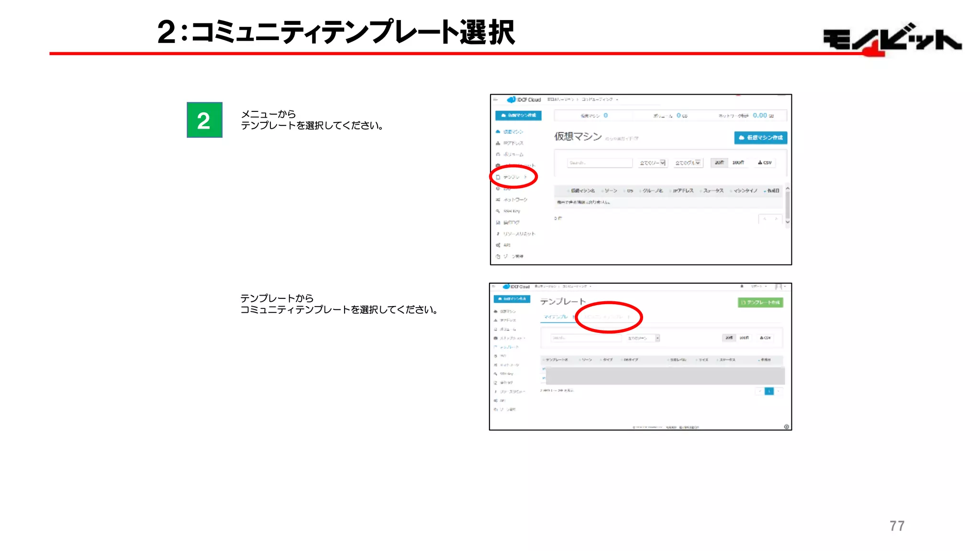Click the CSV download button in upper screenshot

coord(765,163)
